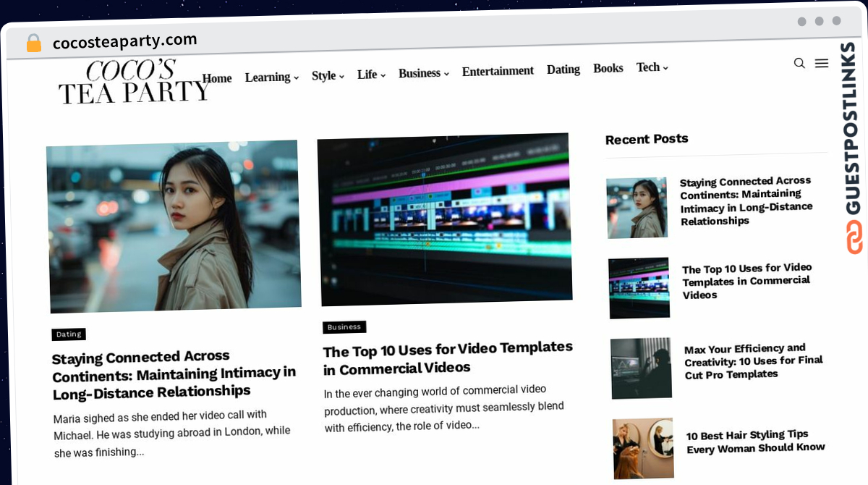Image resolution: width=868 pixels, height=485 pixels.
Task: Open Recent Posts link Top 10 Uses for Video Templates
Action: coord(747,281)
